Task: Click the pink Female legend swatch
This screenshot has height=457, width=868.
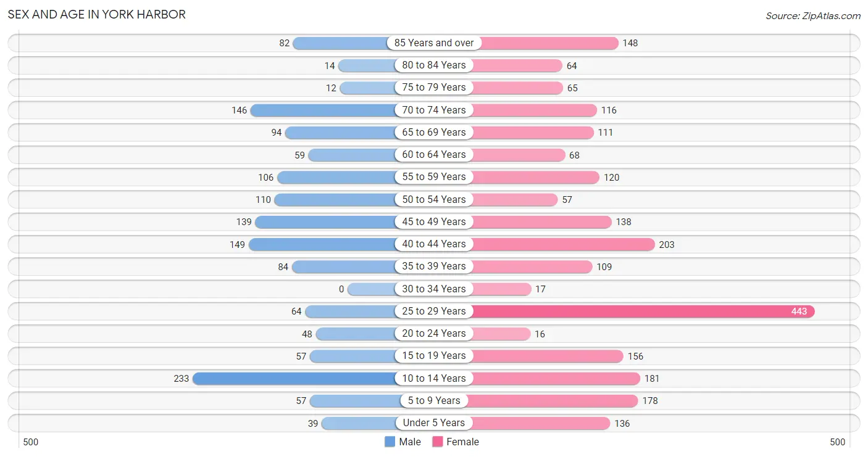Action: tap(438, 442)
